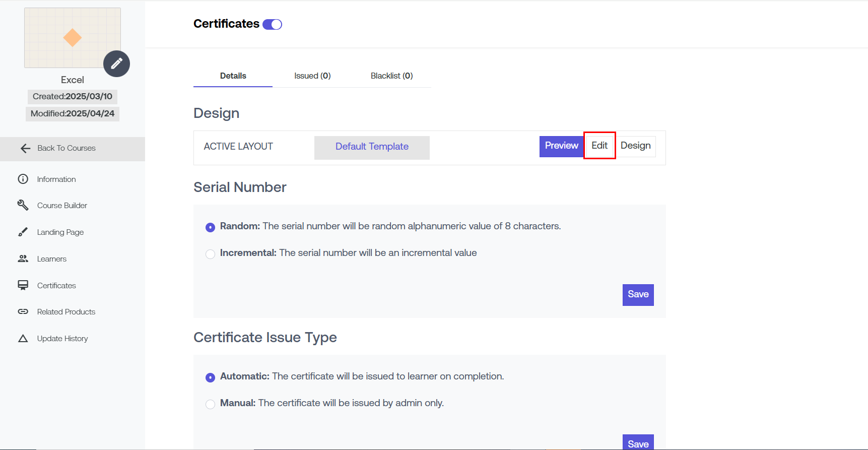
Task: Click the Course Builder wrench icon
Action: tap(23, 205)
